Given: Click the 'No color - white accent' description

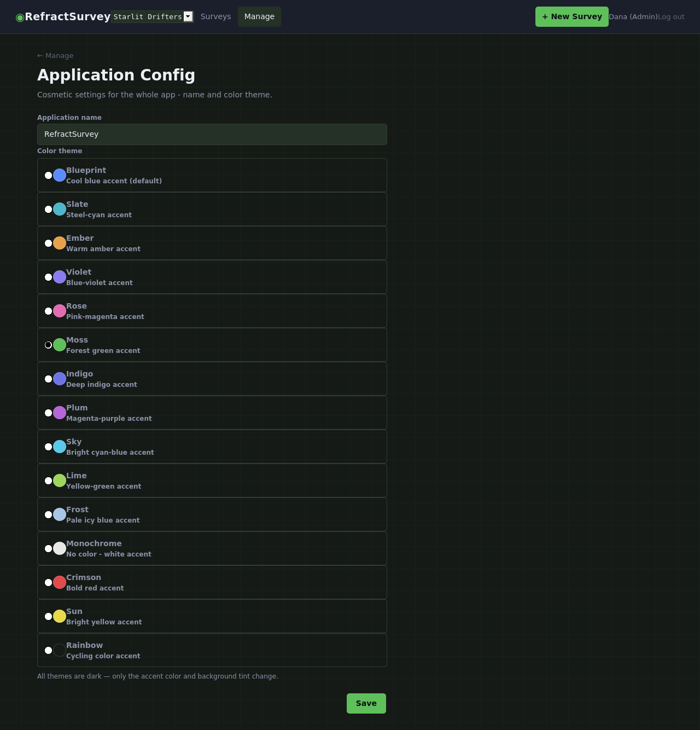Looking at the screenshot, I should [x=109, y=554].
